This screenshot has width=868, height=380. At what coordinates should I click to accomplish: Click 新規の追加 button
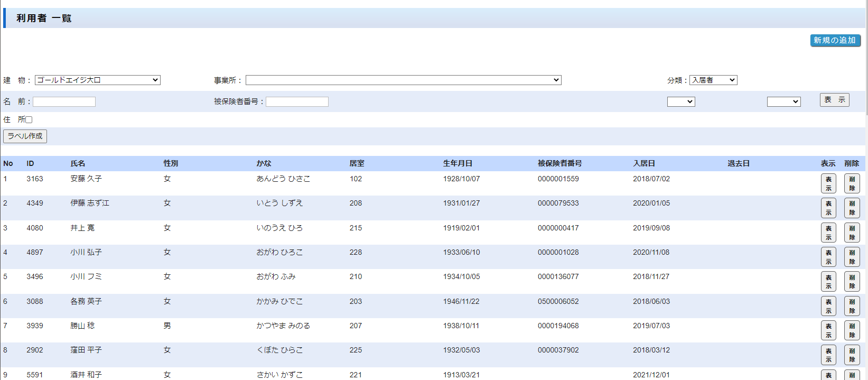(835, 40)
